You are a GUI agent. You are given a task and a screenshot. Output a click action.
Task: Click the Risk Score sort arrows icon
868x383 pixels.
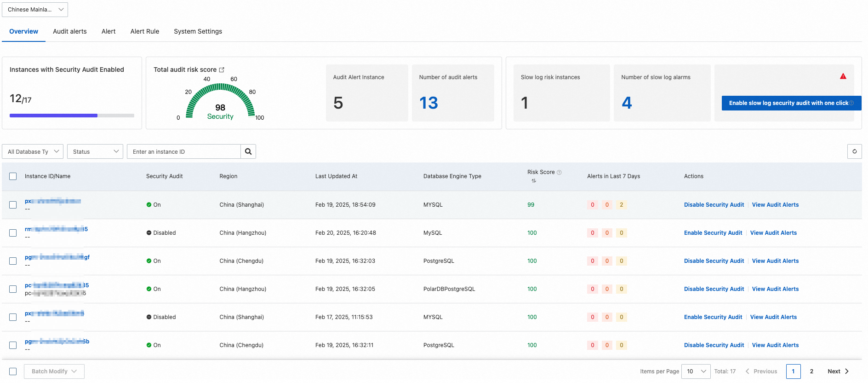click(x=534, y=181)
